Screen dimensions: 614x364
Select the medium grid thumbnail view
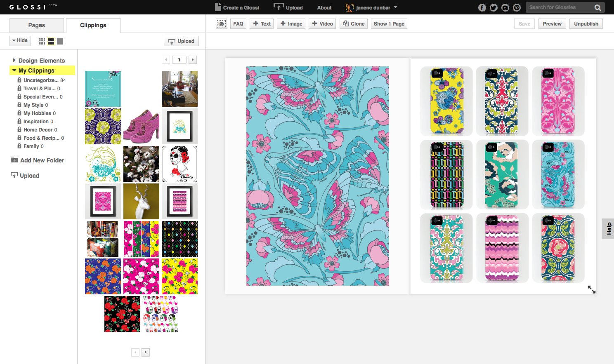tap(51, 41)
